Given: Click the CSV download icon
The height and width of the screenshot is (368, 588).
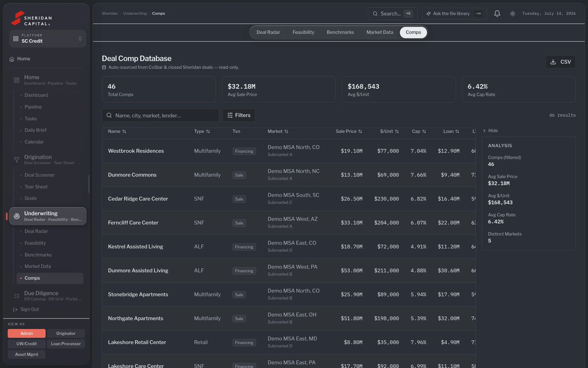Looking at the screenshot, I should coord(553,62).
